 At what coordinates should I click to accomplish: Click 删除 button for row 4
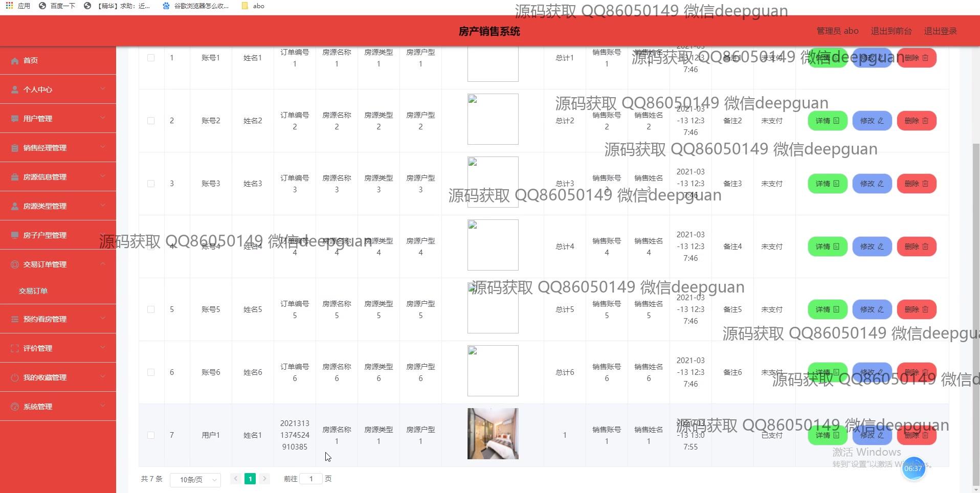click(x=917, y=246)
